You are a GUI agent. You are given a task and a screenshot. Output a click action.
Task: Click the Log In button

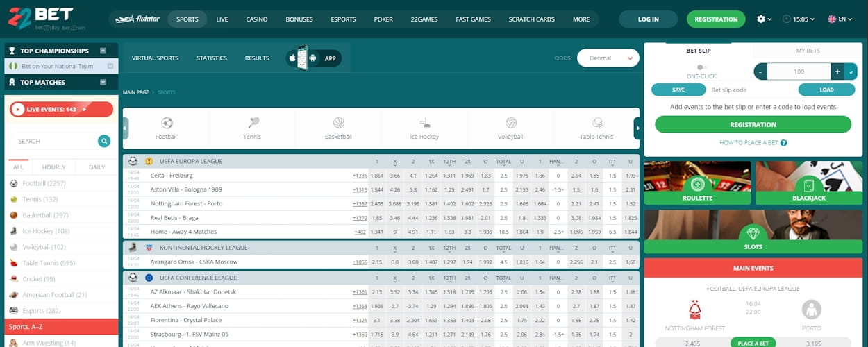coord(649,19)
